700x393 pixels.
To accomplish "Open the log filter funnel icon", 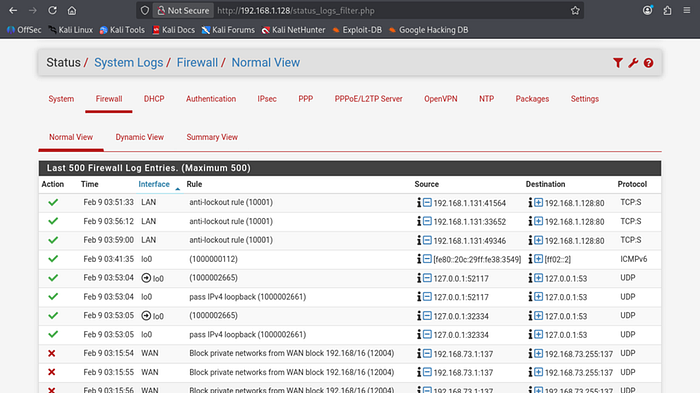I will [618, 63].
